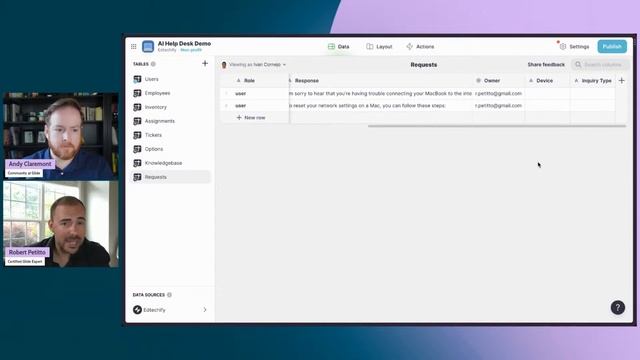Click the Tables info icon
Screen dimensions: 640x360
pyautogui.click(x=153, y=64)
